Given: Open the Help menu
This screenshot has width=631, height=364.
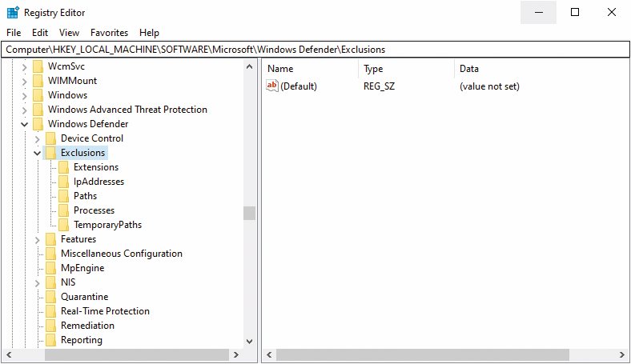Looking at the screenshot, I should tap(149, 33).
